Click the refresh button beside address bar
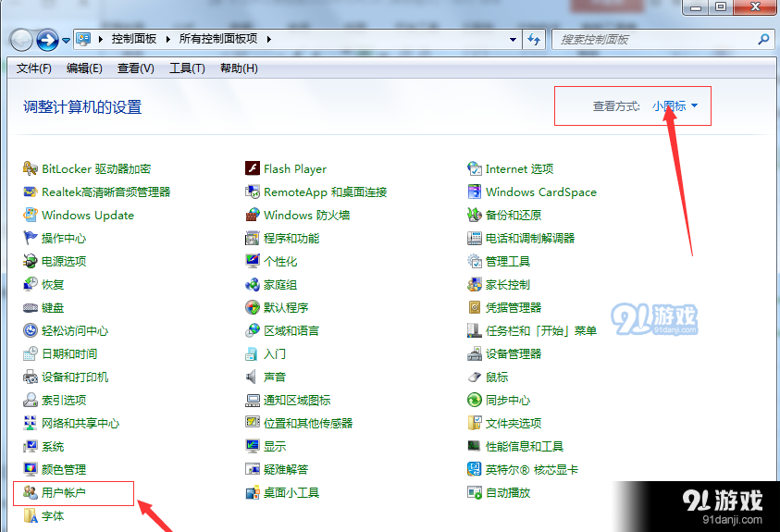 click(534, 39)
